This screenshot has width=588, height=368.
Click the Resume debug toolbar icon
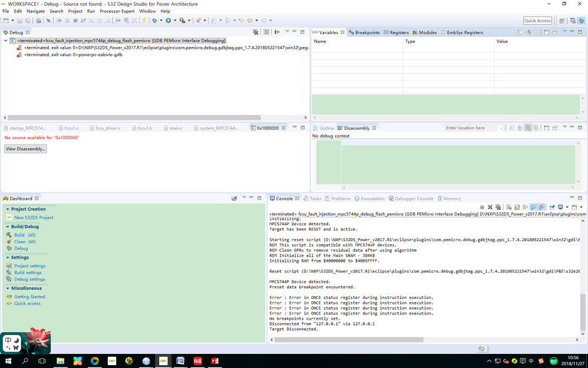60,20
